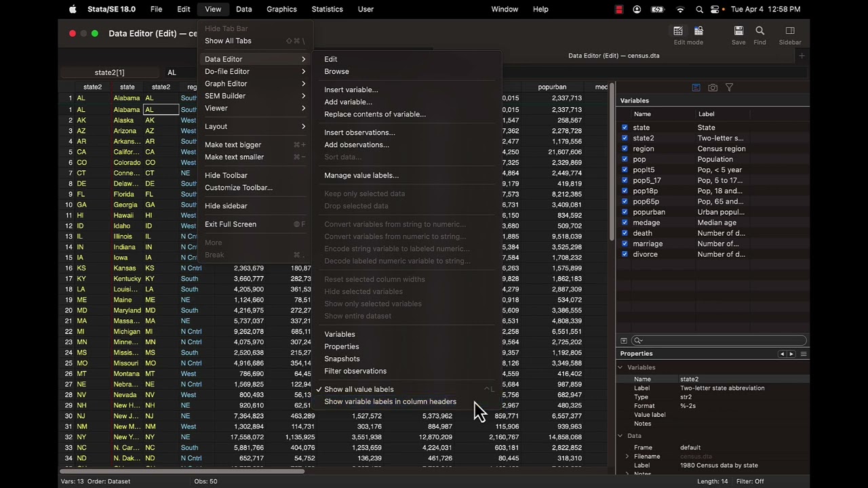
Task: Expand the Filename property row
Action: pyautogui.click(x=627, y=456)
